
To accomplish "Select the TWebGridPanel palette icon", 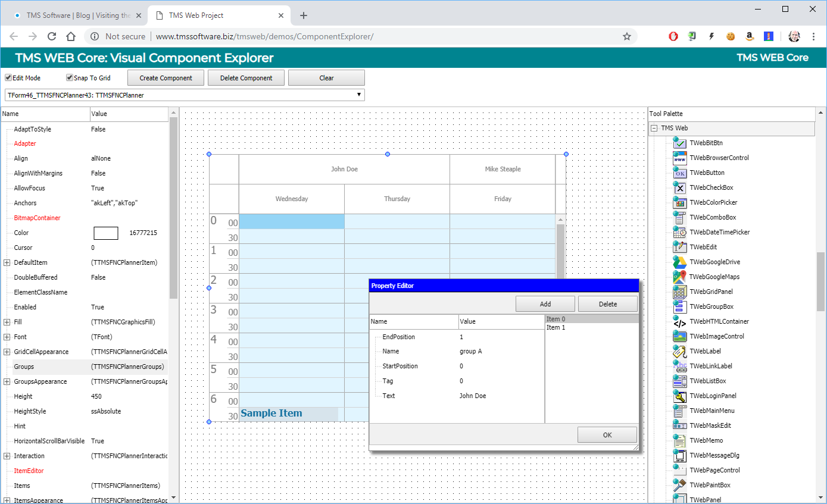I will (679, 292).
